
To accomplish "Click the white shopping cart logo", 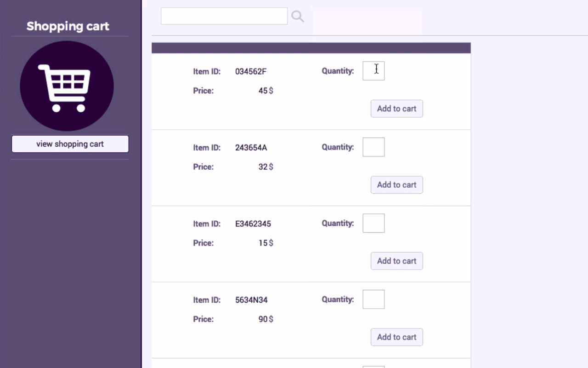I will (x=67, y=86).
